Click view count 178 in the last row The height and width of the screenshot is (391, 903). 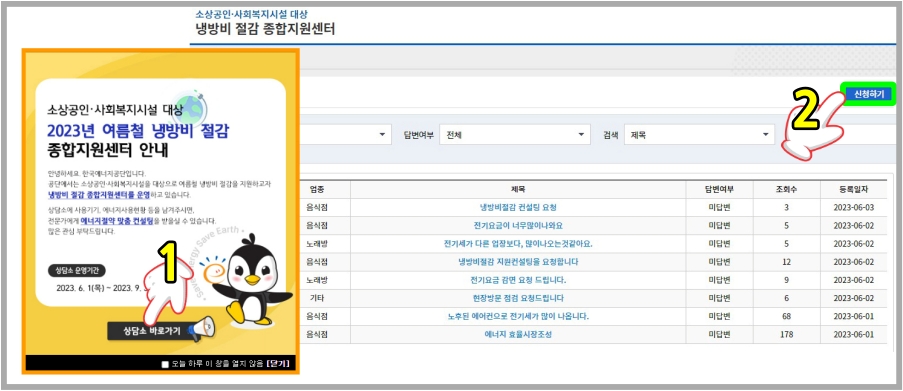pyautogui.click(x=786, y=335)
